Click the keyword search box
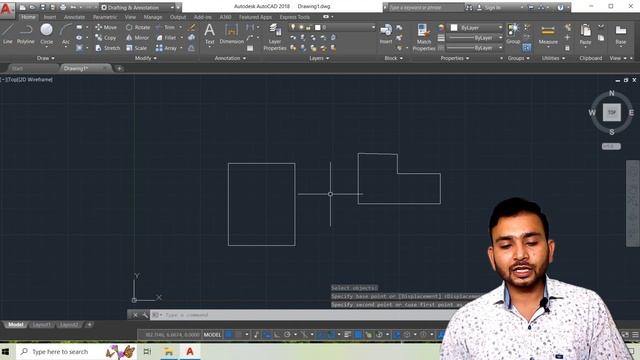This screenshot has height=360, width=640. pyautogui.click(x=426, y=7)
